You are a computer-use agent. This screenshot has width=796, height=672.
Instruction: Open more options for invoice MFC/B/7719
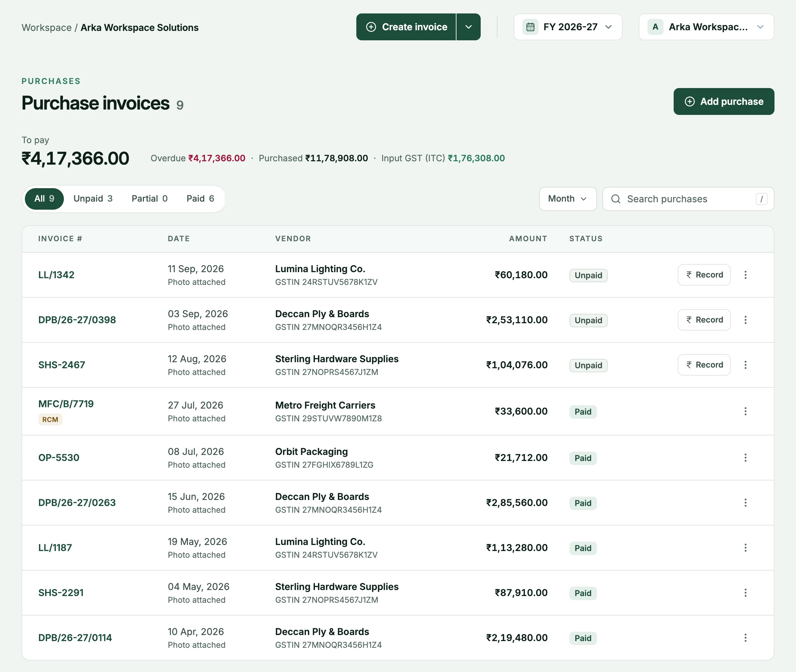(745, 411)
